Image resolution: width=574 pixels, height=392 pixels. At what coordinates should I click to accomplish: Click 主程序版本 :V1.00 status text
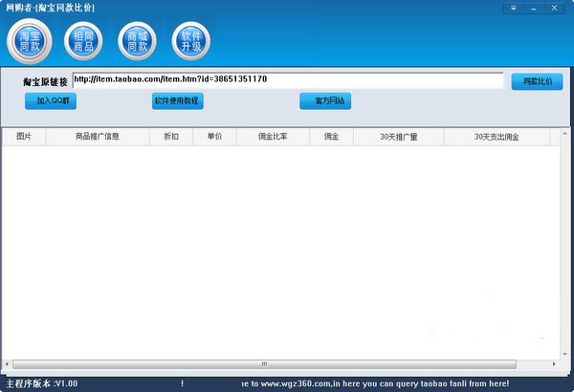coord(42,383)
